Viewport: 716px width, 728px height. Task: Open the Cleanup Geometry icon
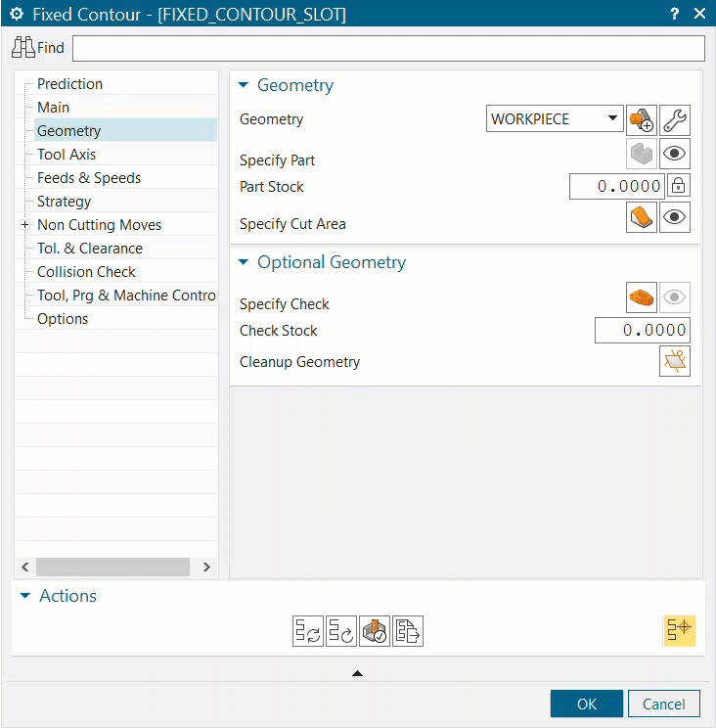675,361
